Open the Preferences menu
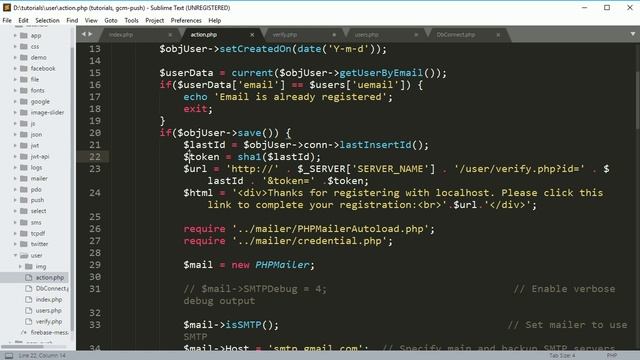Image resolution: width=640 pixels, height=360 pixels. 186,20
